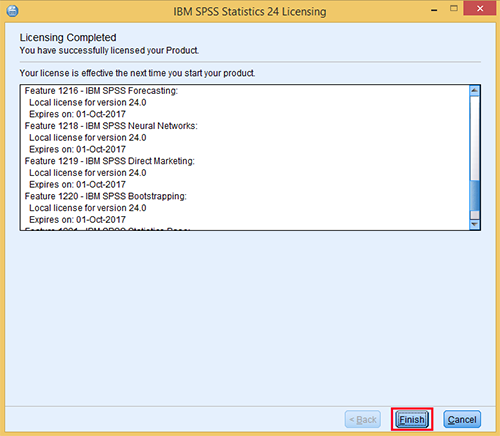Maximize the Licensing window
Screen dimensions: 500x436
tap(454, 9)
